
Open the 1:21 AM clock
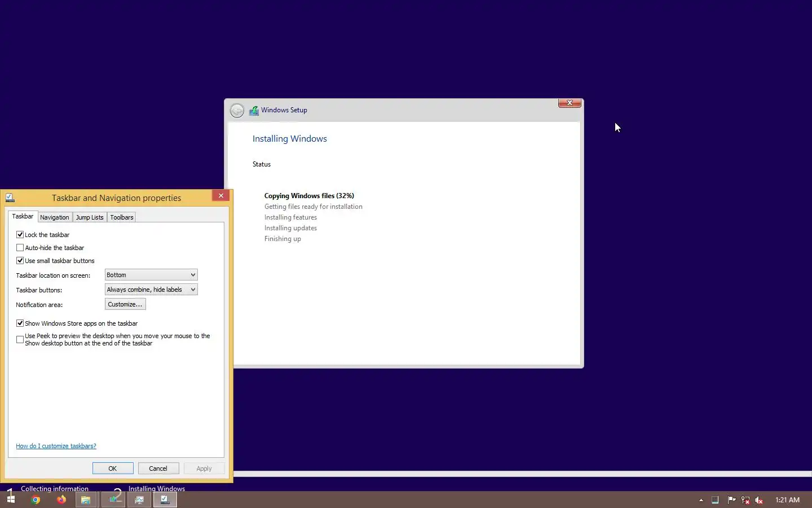click(x=787, y=500)
